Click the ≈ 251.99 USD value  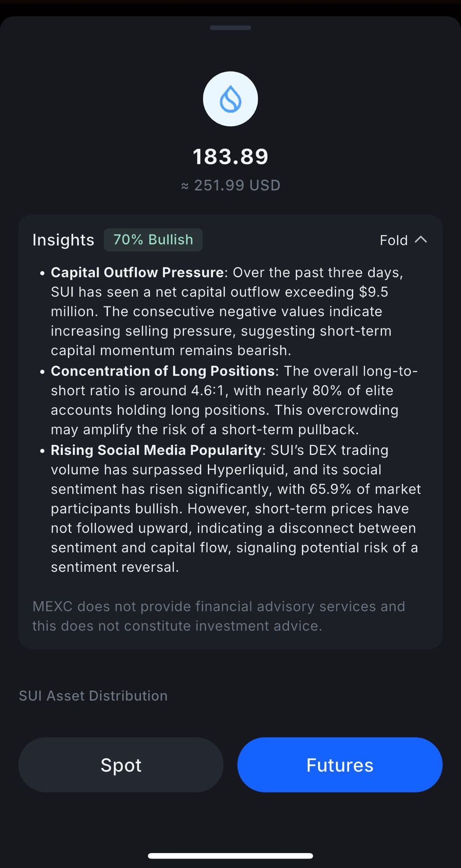pos(231,185)
